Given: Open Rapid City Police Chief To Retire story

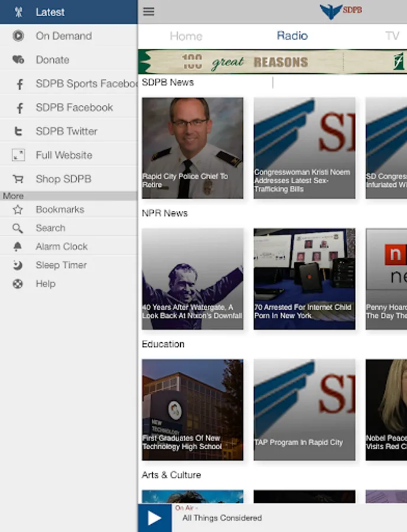Looking at the screenshot, I should [x=193, y=148].
